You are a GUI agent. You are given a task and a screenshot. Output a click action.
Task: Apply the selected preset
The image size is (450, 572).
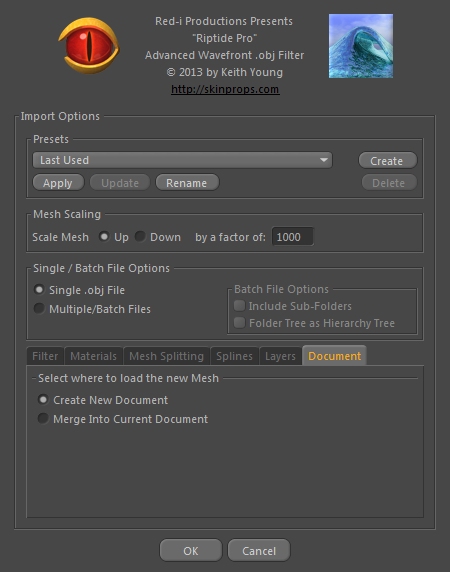click(x=58, y=183)
